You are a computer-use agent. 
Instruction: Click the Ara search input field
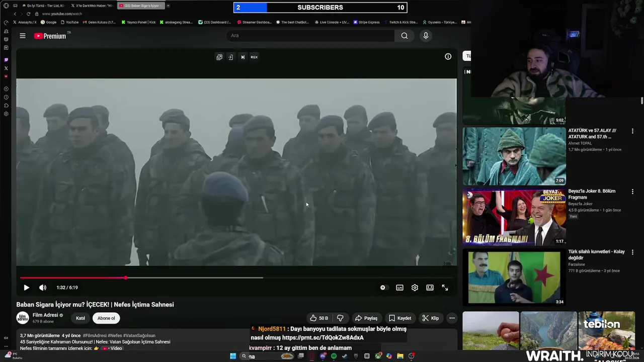click(x=310, y=36)
